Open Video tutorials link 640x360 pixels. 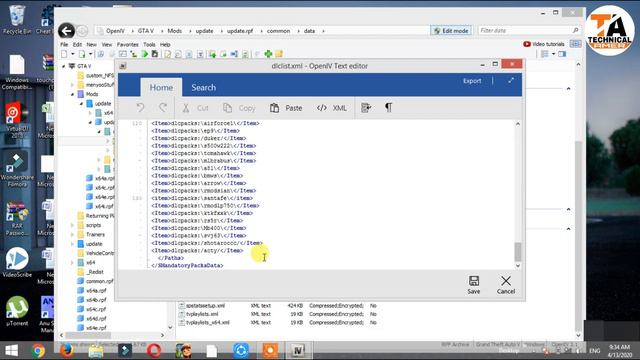point(544,44)
